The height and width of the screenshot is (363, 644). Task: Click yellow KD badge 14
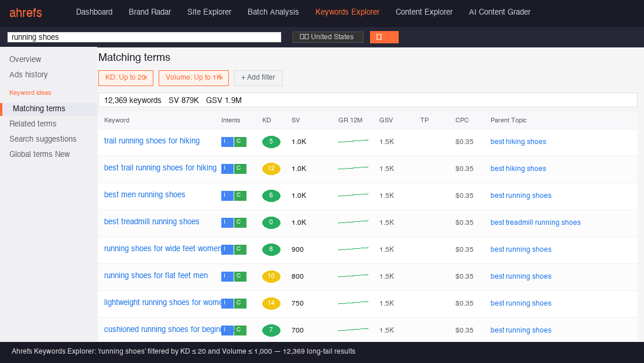pyautogui.click(x=271, y=303)
